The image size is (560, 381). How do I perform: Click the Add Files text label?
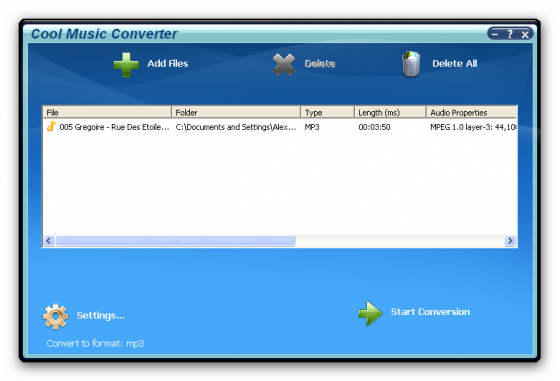click(168, 64)
